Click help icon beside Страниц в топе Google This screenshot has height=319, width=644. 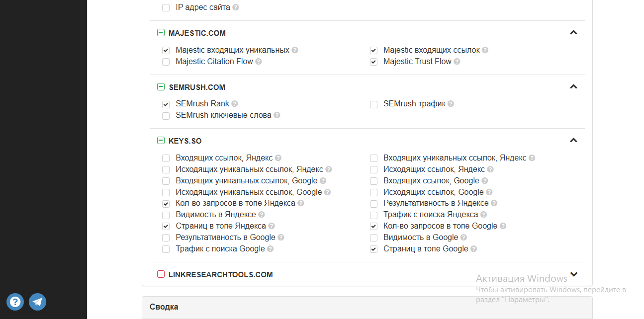point(473,249)
